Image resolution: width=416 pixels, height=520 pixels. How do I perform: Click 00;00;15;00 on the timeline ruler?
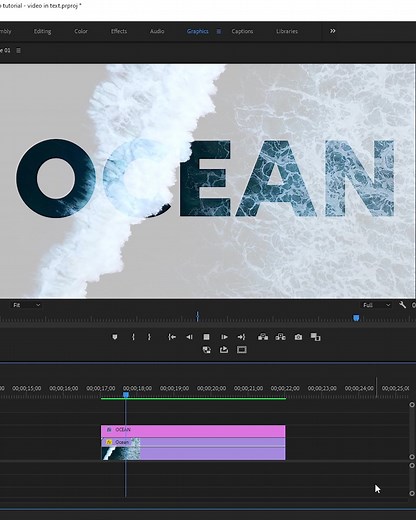click(27, 388)
